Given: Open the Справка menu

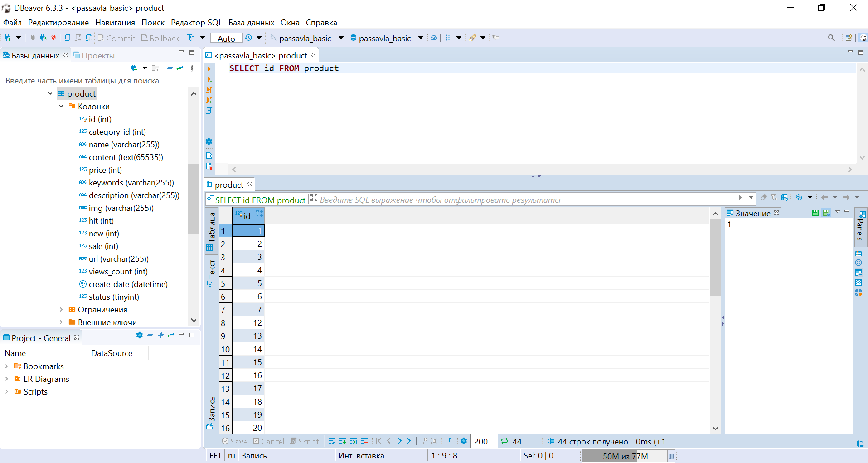Looking at the screenshot, I should pos(321,23).
